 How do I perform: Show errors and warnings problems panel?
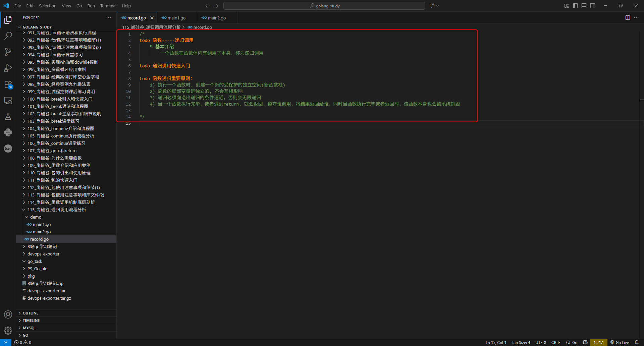[23, 342]
